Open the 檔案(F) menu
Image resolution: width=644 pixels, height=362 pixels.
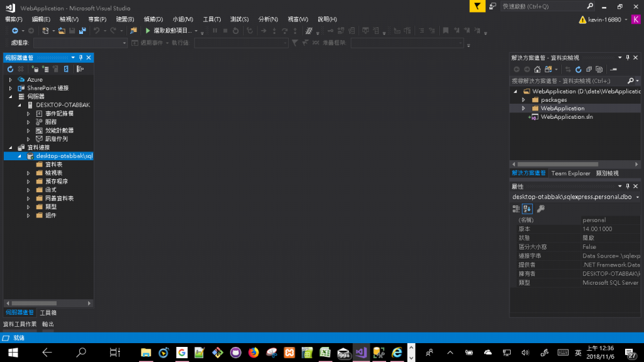pyautogui.click(x=14, y=19)
